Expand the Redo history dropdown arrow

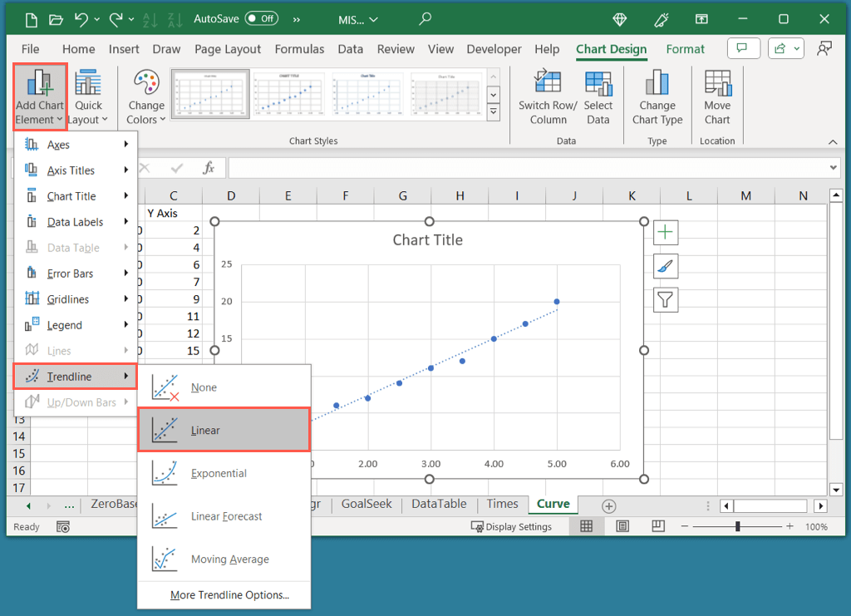click(x=131, y=20)
